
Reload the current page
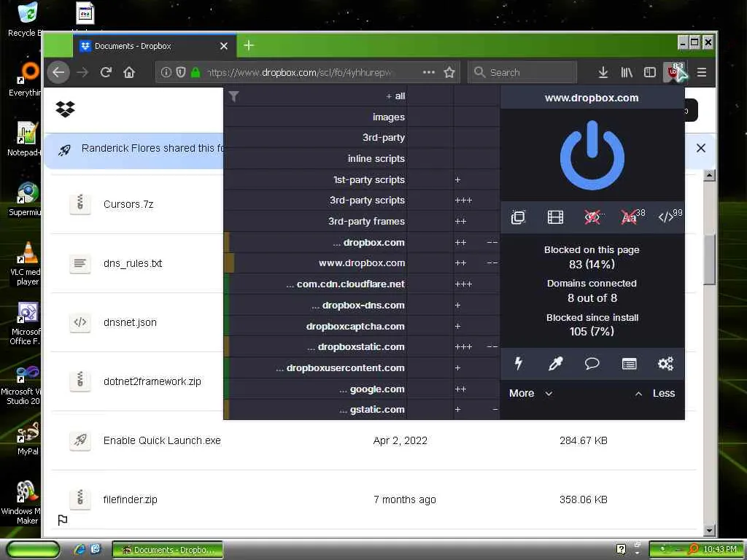tap(106, 72)
